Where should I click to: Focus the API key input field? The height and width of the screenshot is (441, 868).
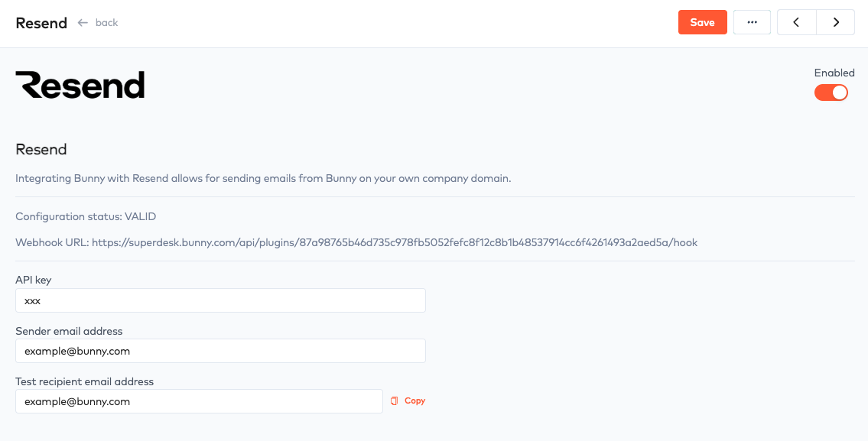(220, 300)
